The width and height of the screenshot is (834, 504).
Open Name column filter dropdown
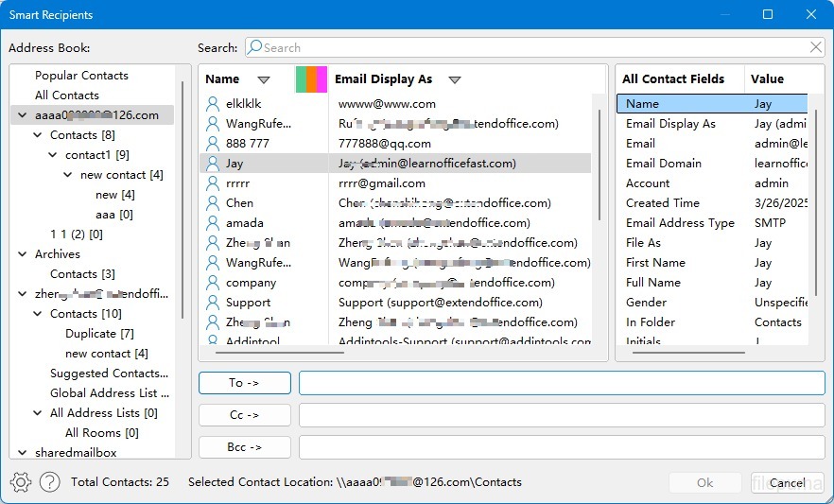264,79
